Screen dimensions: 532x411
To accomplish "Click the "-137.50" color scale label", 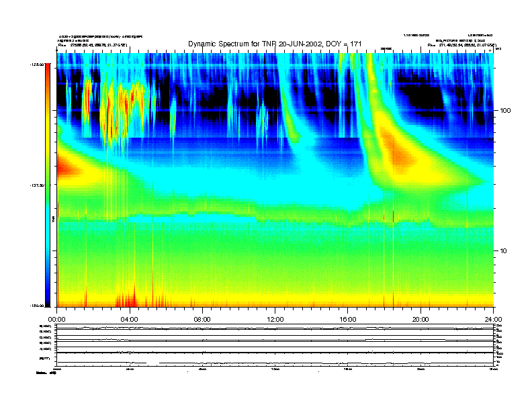I will (x=37, y=185).
